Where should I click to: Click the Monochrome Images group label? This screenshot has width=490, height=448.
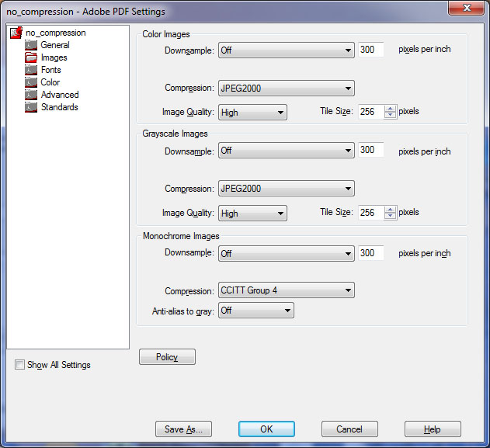pos(181,236)
